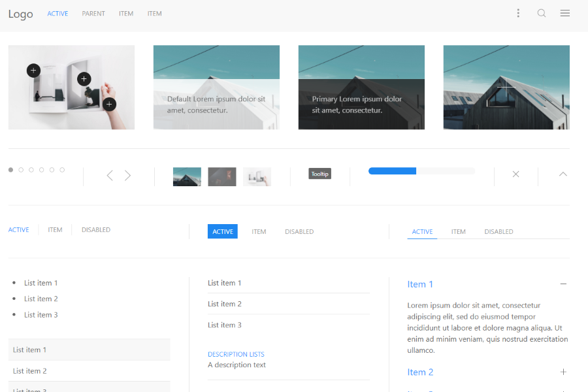Select the fifth dot in the dot navigation
The height and width of the screenshot is (392, 588).
point(52,170)
